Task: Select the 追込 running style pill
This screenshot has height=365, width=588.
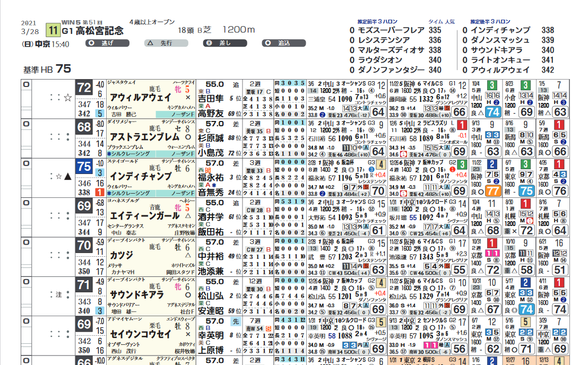Action: [284, 43]
